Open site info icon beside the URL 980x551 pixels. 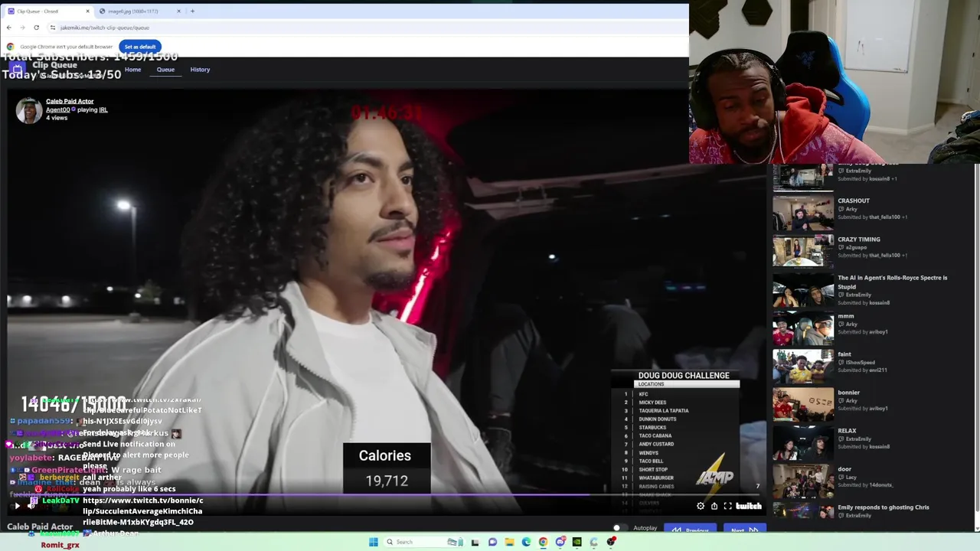tap(52, 28)
